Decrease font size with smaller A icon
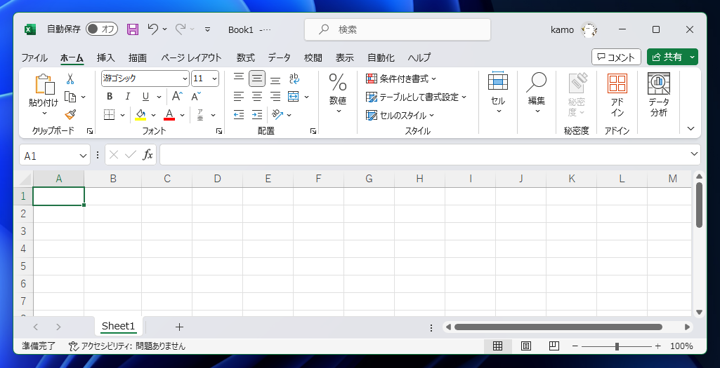Screen dimensions: 720x368 (196, 96)
